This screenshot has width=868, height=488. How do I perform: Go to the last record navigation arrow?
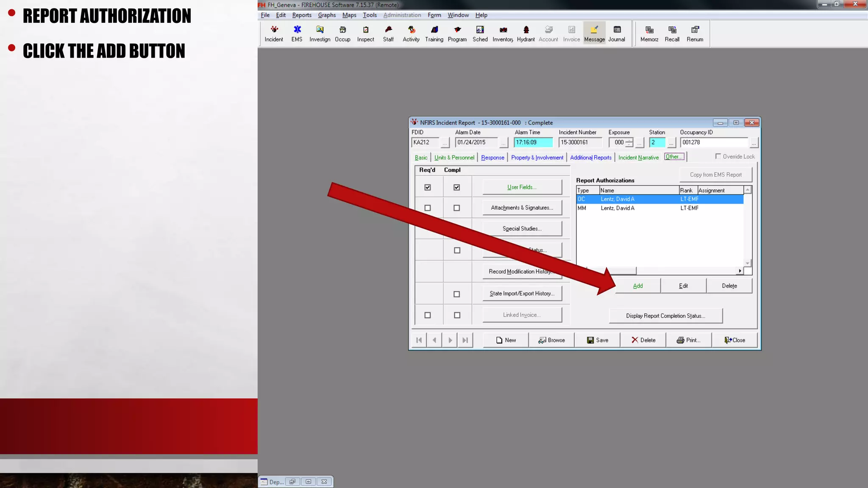pyautogui.click(x=465, y=340)
